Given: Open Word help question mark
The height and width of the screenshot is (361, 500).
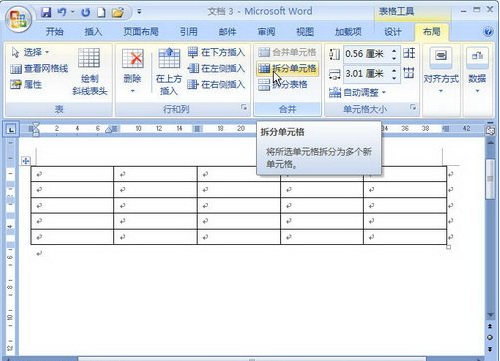Looking at the screenshot, I should (488, 32).
